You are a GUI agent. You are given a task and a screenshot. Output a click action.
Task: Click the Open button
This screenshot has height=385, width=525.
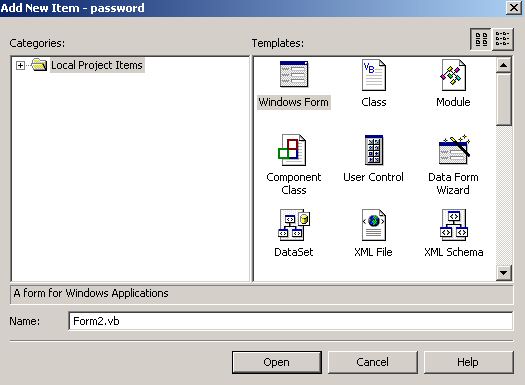click(x=277, y=362)
